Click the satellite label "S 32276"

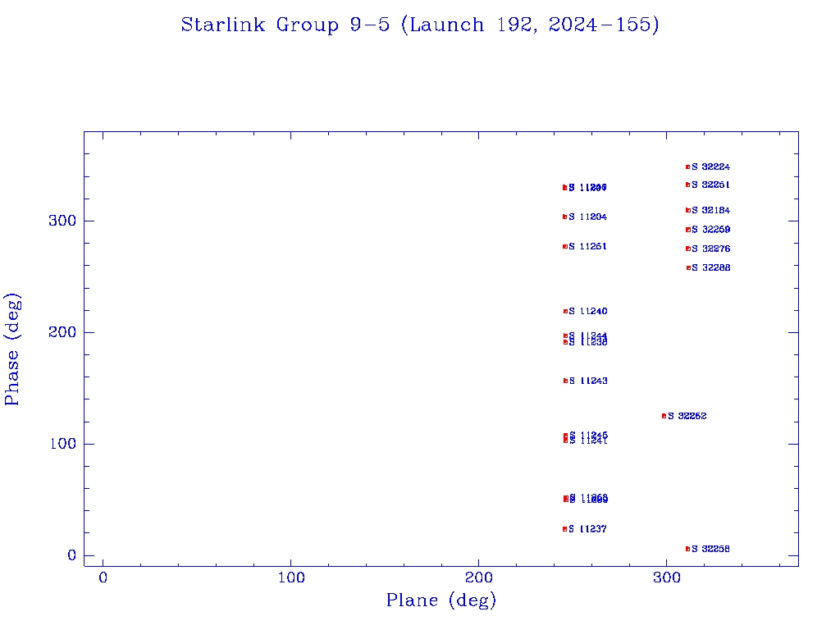pos(710,249)
